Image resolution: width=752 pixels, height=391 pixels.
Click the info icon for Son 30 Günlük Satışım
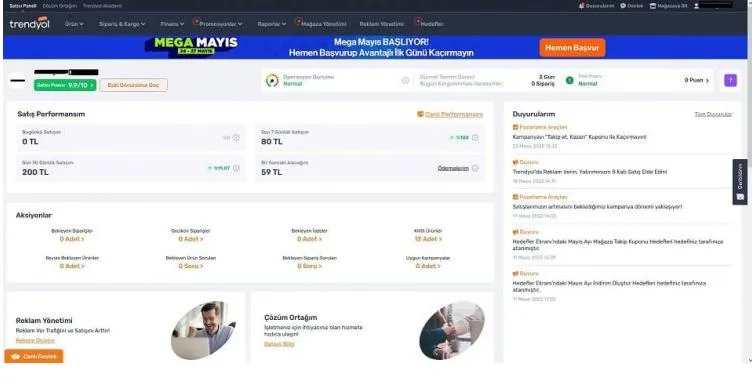pos(236,168)
